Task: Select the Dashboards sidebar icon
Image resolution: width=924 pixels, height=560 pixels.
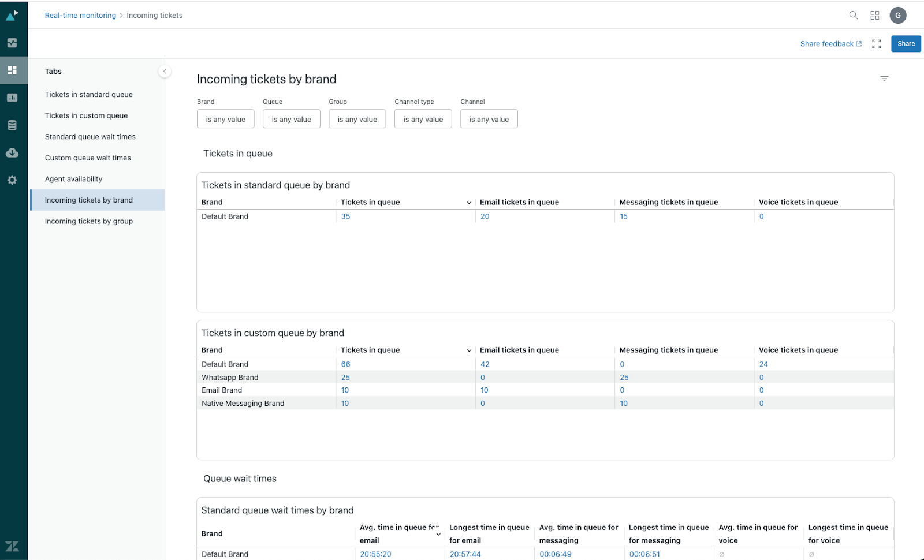Action: (12, 70)
